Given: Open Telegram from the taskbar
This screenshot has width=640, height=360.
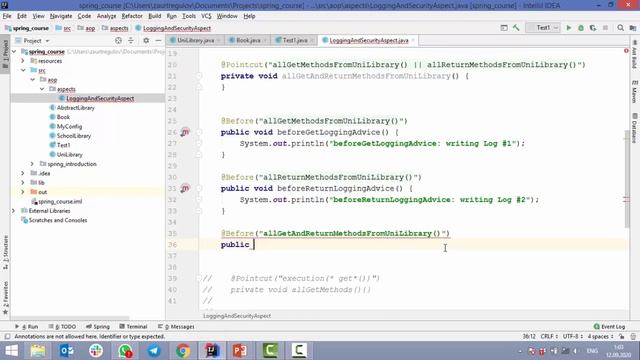Looking at the screenshot, I should coord(154,351).
